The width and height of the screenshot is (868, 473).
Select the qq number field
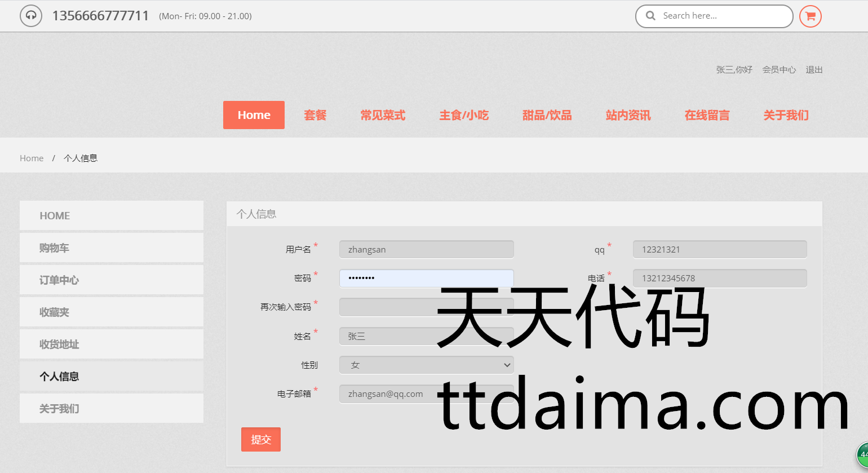coord(719,249)
